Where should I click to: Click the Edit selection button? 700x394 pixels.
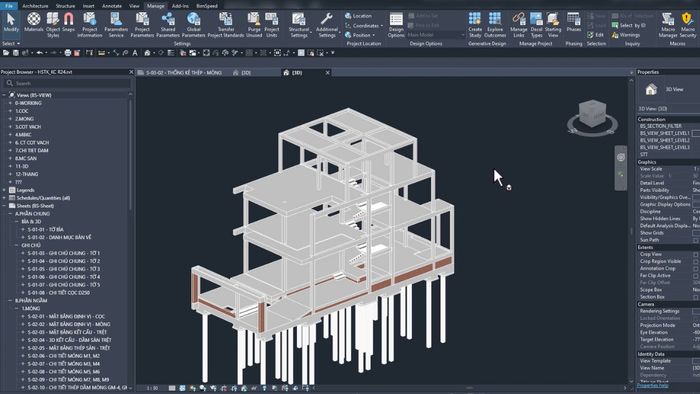pyautogui.click(x=596, y=35)
